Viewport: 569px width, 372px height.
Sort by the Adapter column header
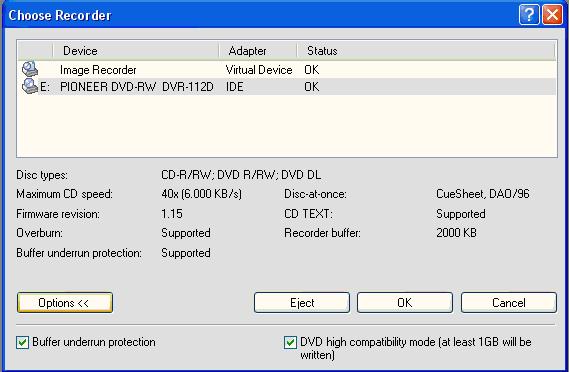pos(258,51)
